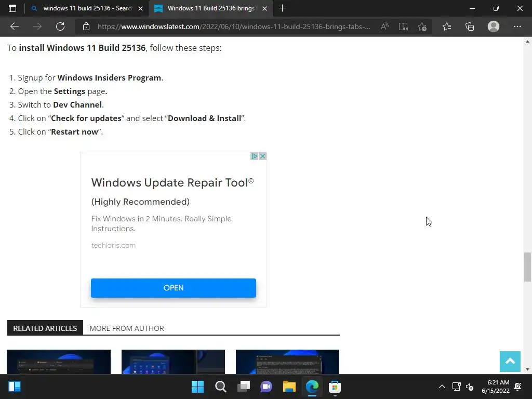The width and height of the screenshot is (532, 399).
Task: Click the "Windows Insiders Program" text
Action: click(109, 78)
